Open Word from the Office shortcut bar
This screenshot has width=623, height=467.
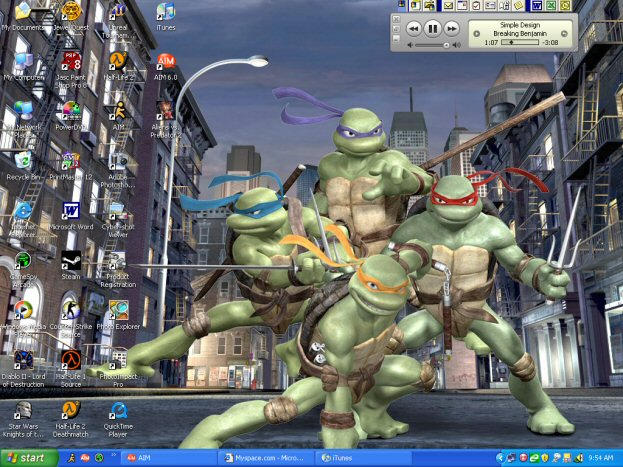coord(537,6)
